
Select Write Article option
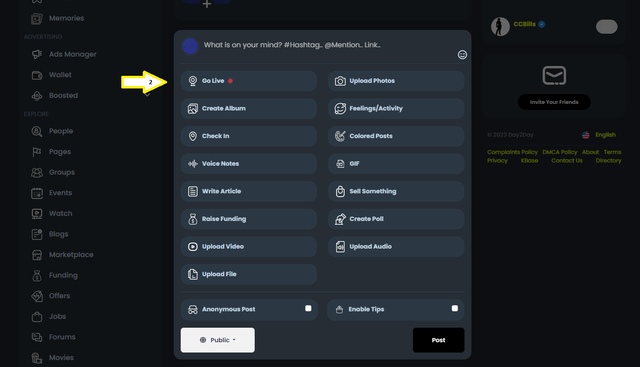pos(249,191)
